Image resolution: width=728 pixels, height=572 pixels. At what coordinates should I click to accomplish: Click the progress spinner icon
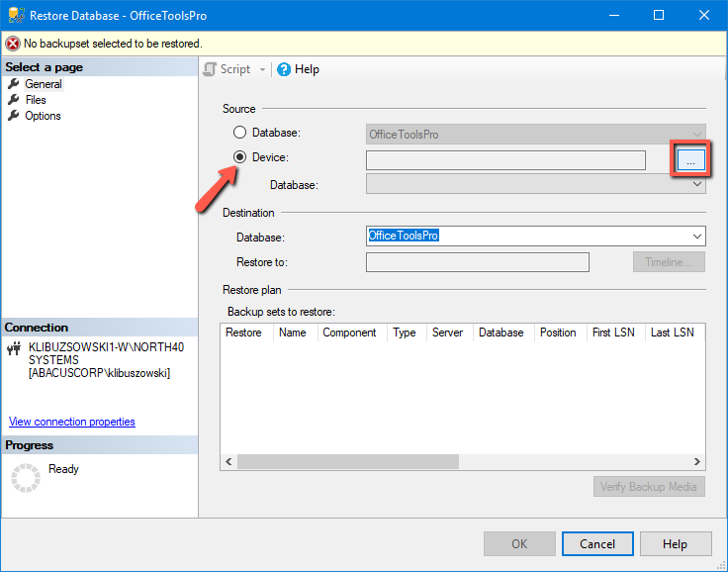click(26, 478)
